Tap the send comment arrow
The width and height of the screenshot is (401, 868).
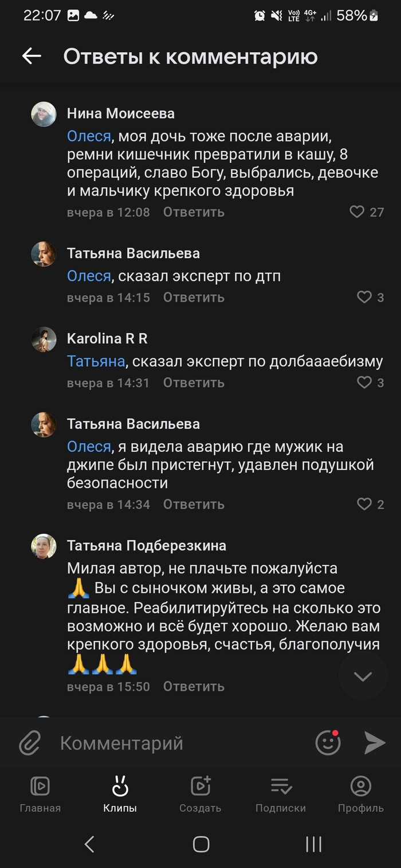(x=375, y=743)
